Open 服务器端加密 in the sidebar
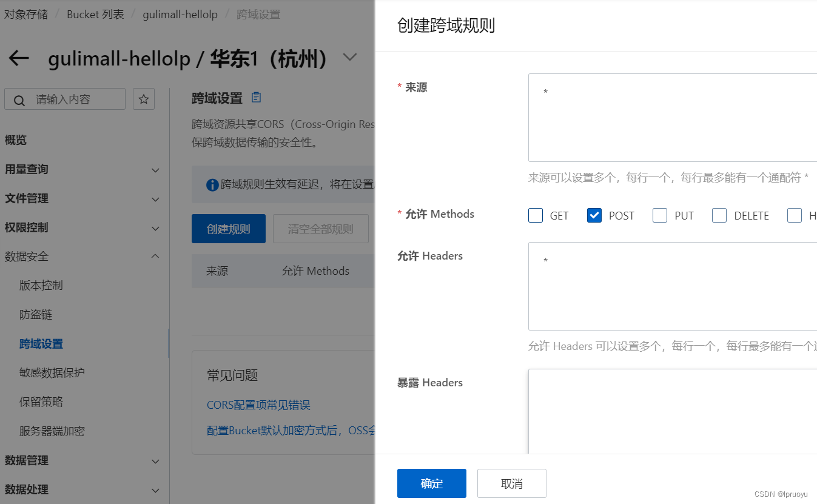Viewport: 817px width, 504px height. [52, 431]
